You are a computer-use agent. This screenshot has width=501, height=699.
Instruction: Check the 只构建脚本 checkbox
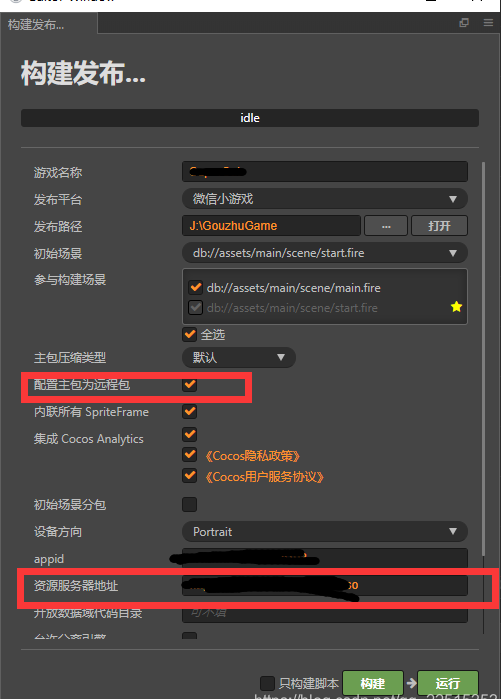[x=267, y=683]
